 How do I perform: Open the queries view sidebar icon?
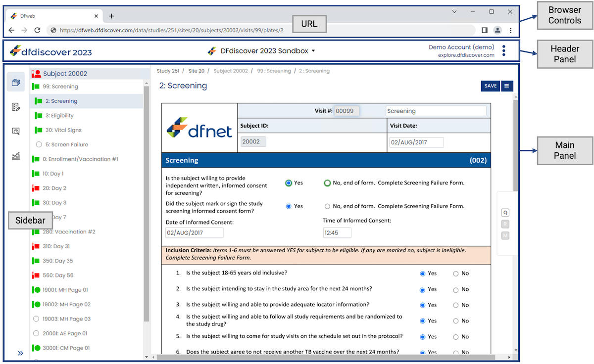pyautogui.click(x=16, y=132)
